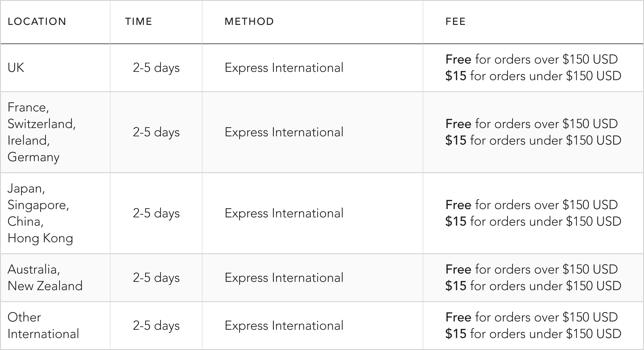Click Express International in the UK row
Screen dimensions: 644x350
coord(284,68)
